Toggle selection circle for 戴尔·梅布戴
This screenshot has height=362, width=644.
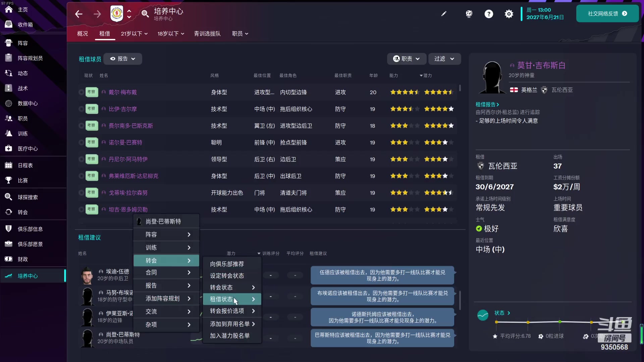pos(81,92)
